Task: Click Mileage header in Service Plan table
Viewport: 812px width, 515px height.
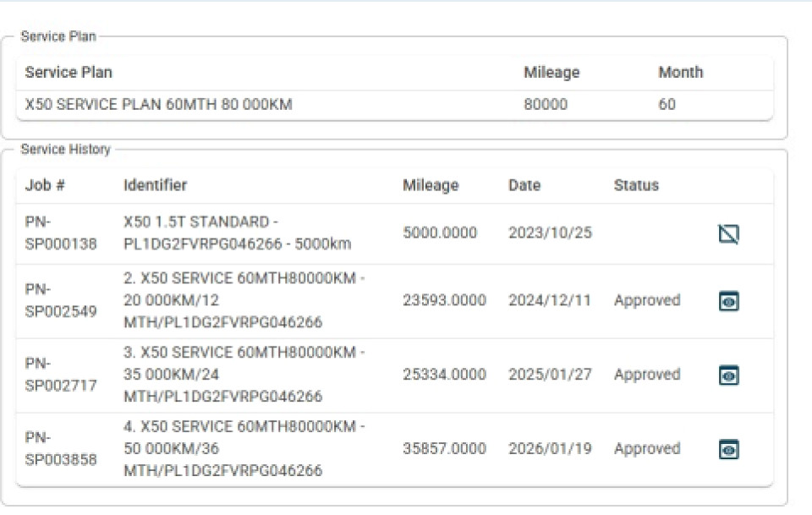Action: (x=551, y=73)
